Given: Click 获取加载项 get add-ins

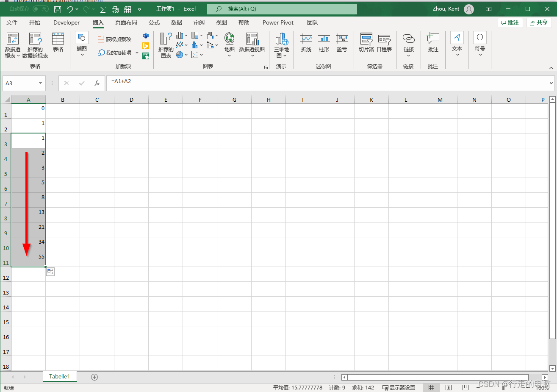Looking at the screenshot, I should (114, 39).
